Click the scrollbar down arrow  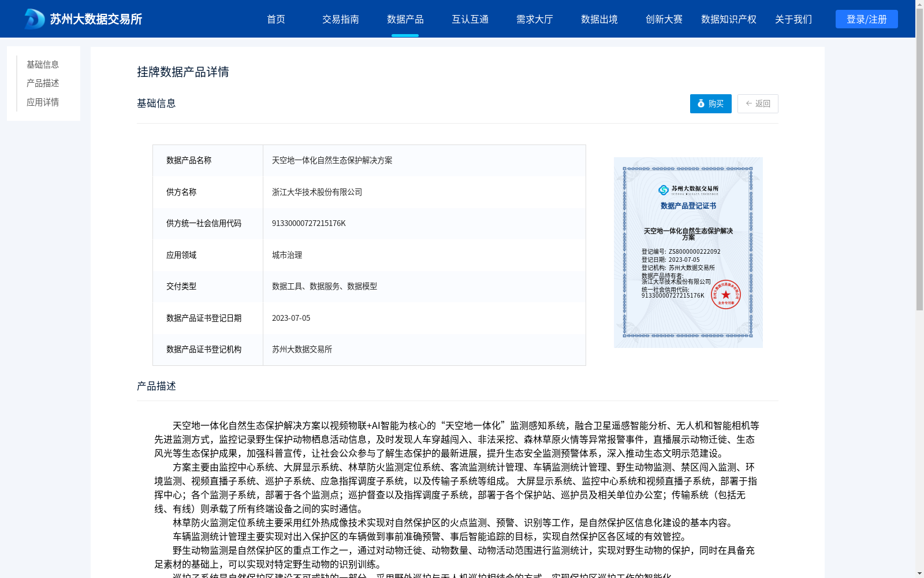(x=919, y=573)
